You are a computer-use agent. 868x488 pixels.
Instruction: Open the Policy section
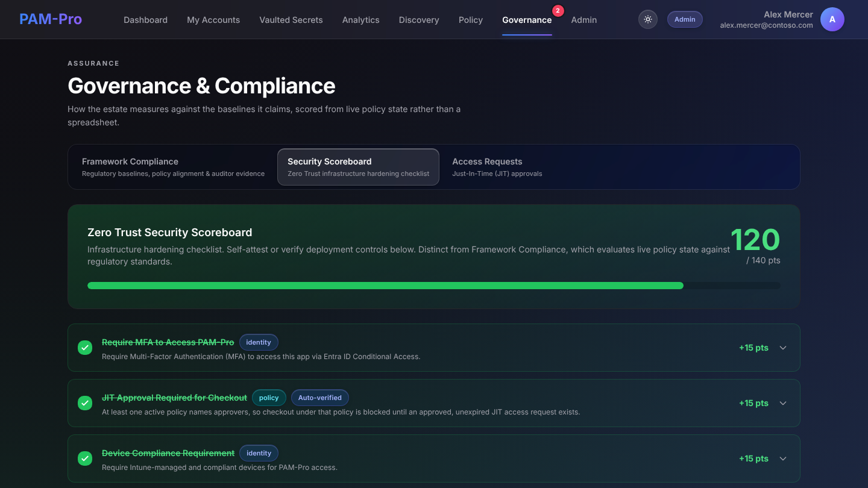pos(471,20)
